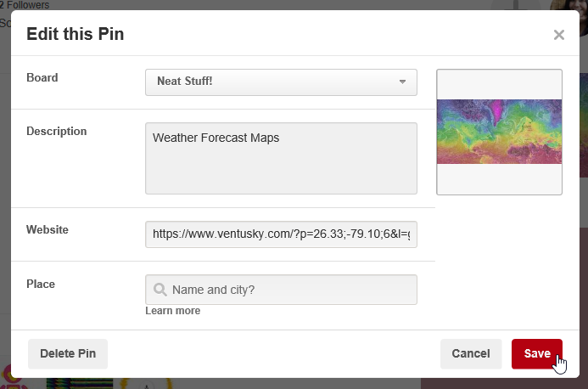588x389 pixels.
Task: Click into the ventusky.com Website field
Action: coord(281,234)
